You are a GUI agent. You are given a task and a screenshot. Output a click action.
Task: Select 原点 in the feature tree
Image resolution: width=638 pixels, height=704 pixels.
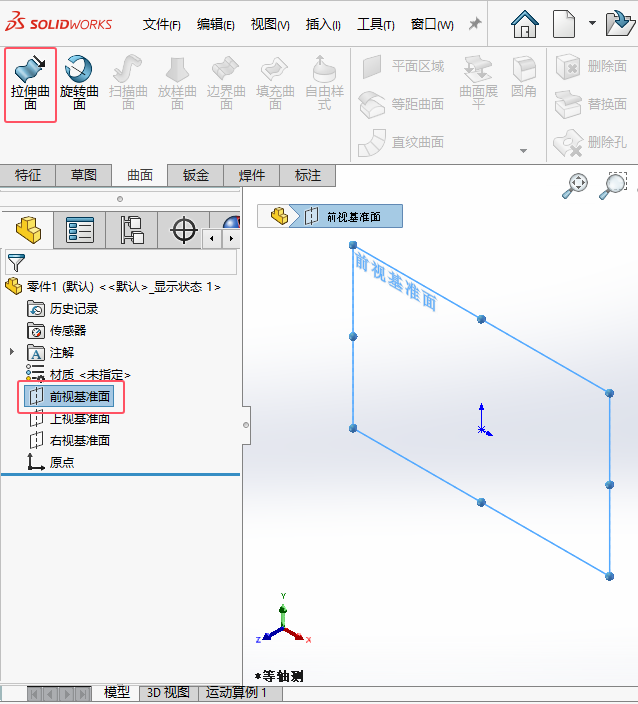click(x=51, y=462)
